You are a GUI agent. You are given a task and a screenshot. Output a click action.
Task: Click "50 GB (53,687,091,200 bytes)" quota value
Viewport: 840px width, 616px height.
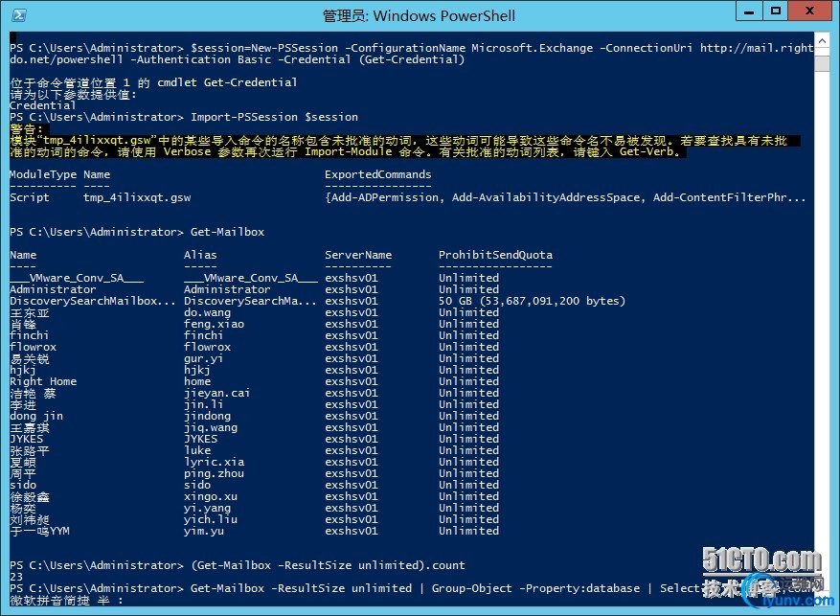point(532,301)
